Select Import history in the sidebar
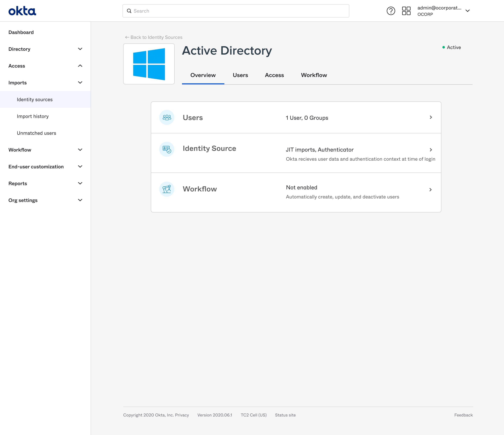This screenshot has width=504, height=435. (x=33, y=116)
